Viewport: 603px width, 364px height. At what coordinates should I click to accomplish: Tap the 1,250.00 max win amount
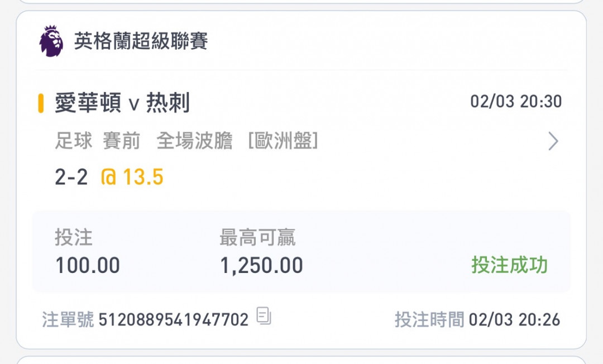[x=261, y=266]
